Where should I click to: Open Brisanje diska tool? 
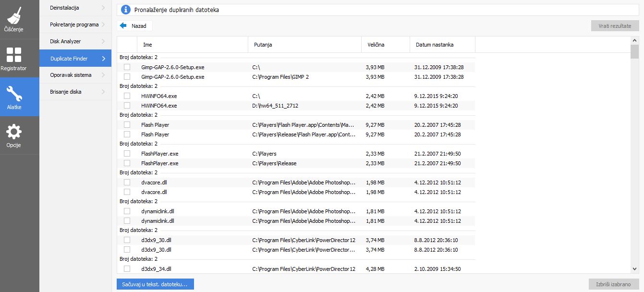coord(75,92)
